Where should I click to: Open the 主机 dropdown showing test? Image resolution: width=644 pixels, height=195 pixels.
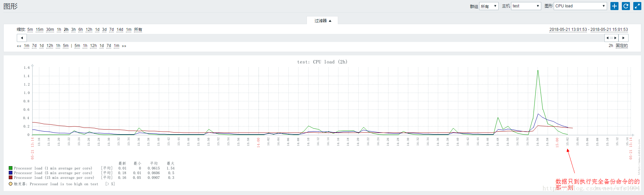(526, 6)
